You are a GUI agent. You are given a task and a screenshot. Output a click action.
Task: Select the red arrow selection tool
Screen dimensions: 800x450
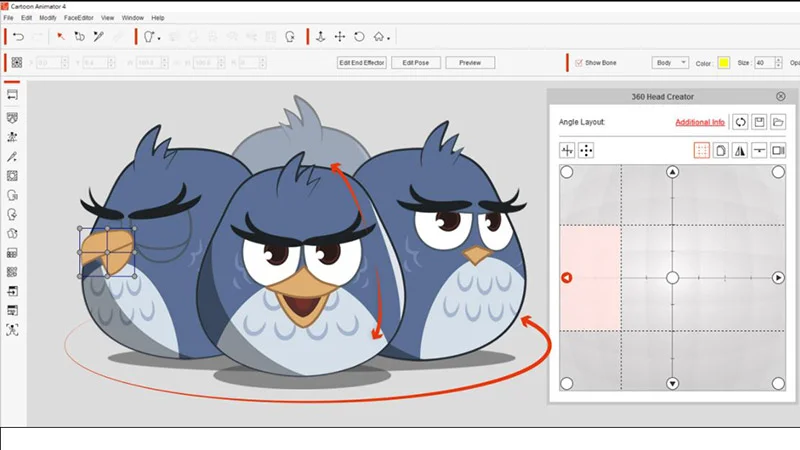(x=61, y=37)
